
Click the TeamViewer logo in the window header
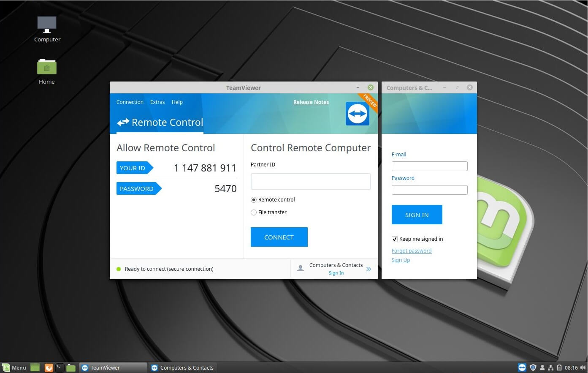coord(357,113)
